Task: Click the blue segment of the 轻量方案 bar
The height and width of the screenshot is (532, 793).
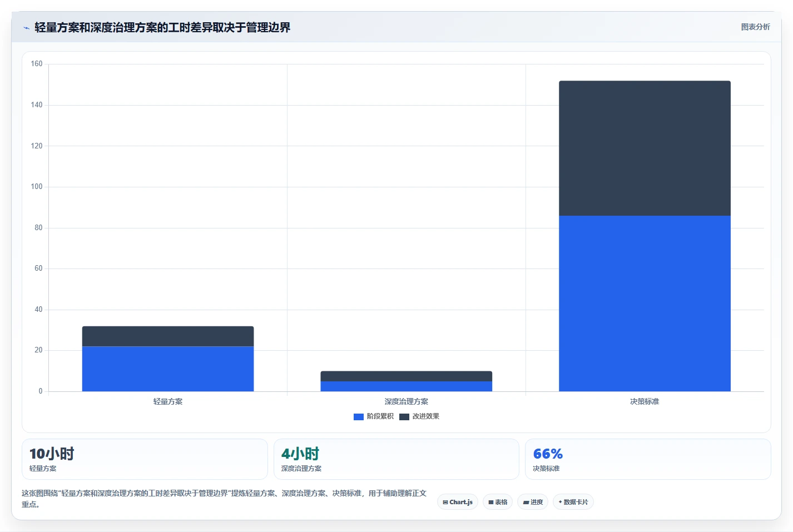Action: click(168, 369)
